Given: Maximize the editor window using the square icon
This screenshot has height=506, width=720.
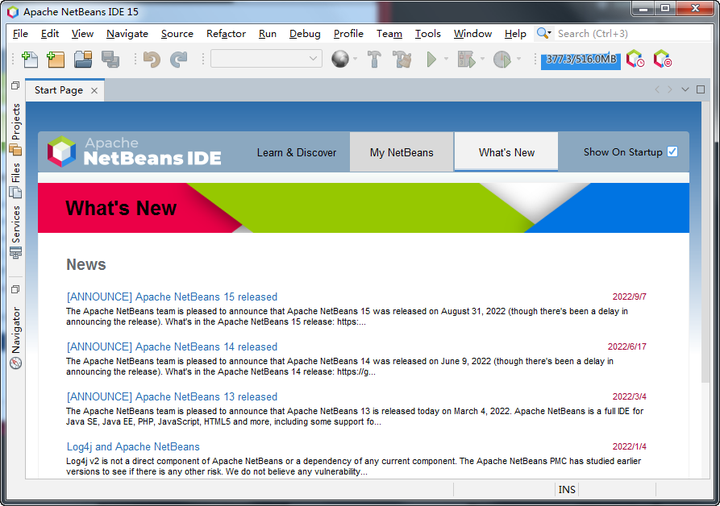Looking at the screenshot, I should (x=700, y=90).
